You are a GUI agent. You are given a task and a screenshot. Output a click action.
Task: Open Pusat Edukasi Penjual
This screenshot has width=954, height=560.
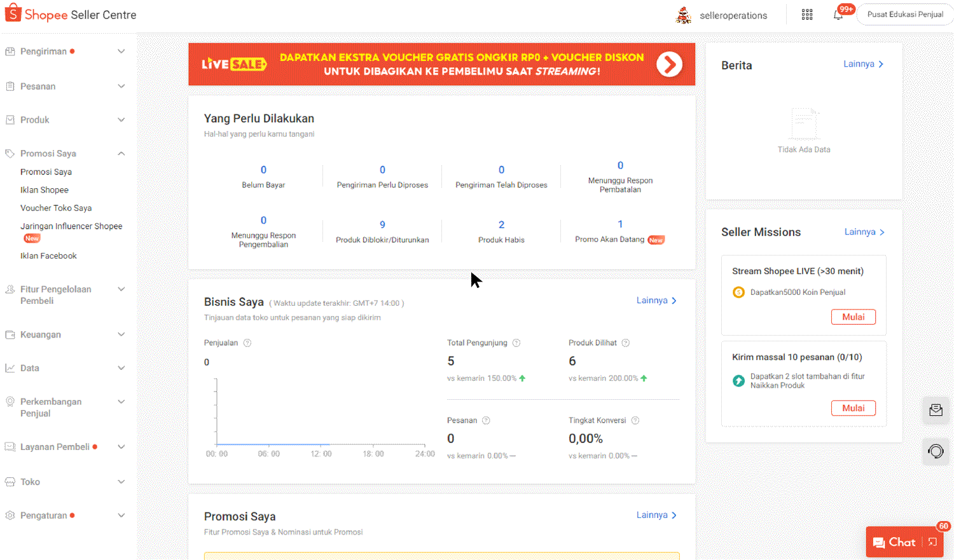904,13
